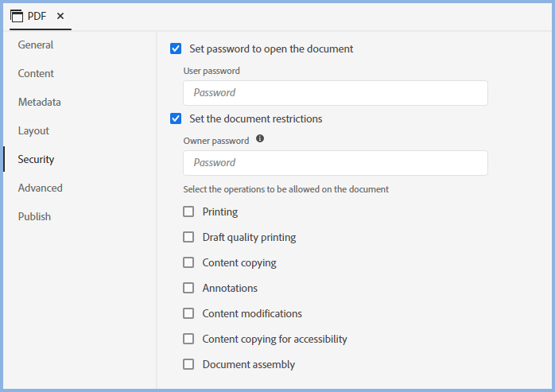This screenshot has height=392, width=555.
Task: Switch to the Content tab
Action: click(36, 73)
